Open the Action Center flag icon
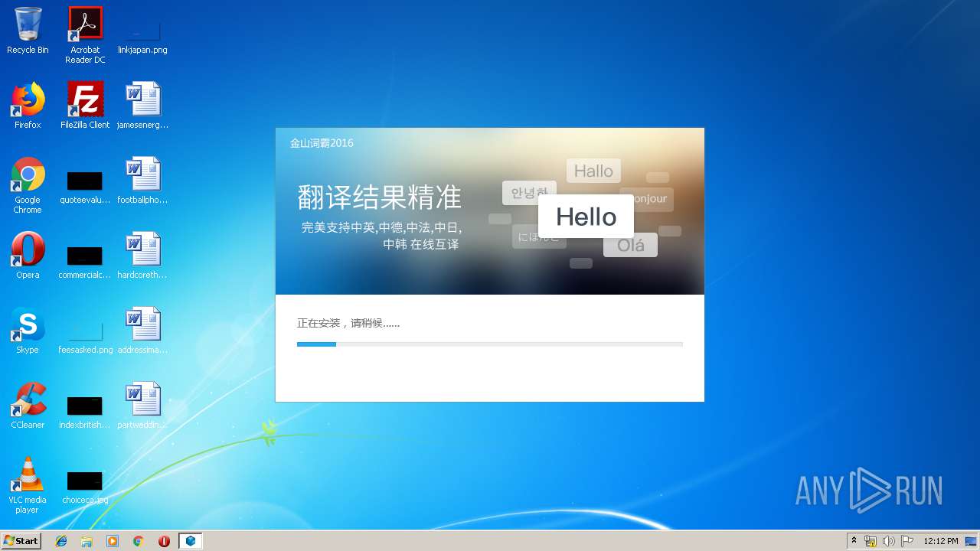 [907, 541]
